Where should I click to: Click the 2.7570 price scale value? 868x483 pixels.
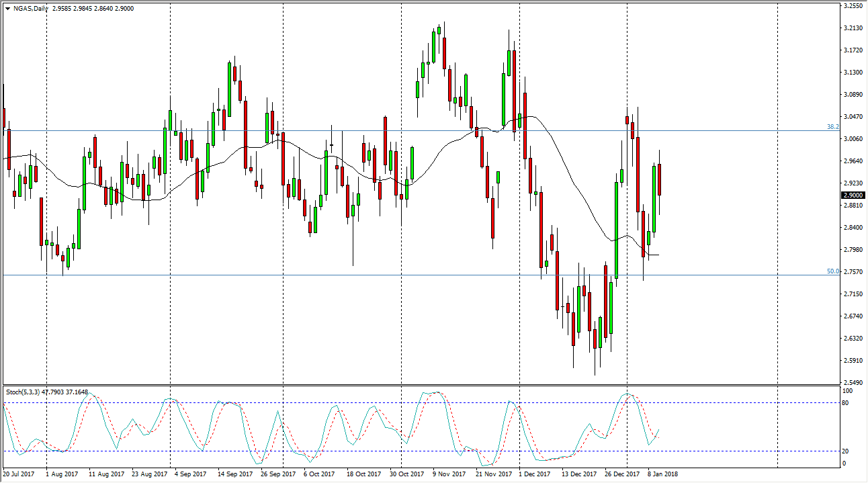point(853,272)
